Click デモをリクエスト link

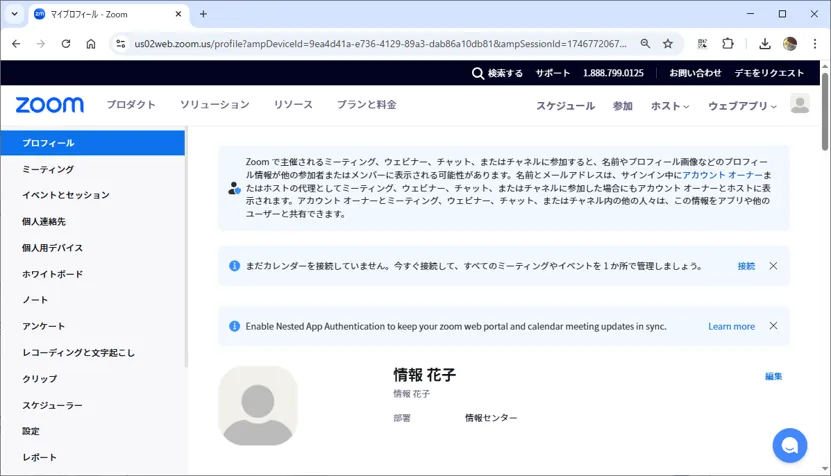coord(769,73)
